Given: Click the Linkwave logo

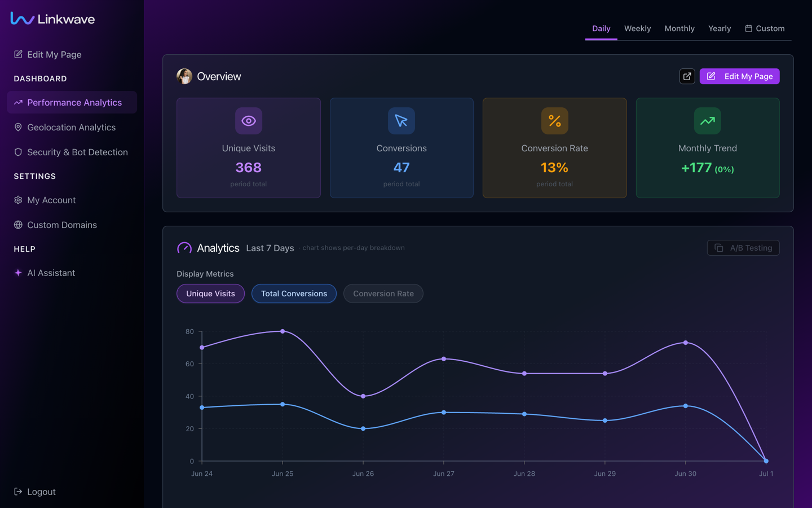Looking at the screenshot, I should tap(52, 19).
